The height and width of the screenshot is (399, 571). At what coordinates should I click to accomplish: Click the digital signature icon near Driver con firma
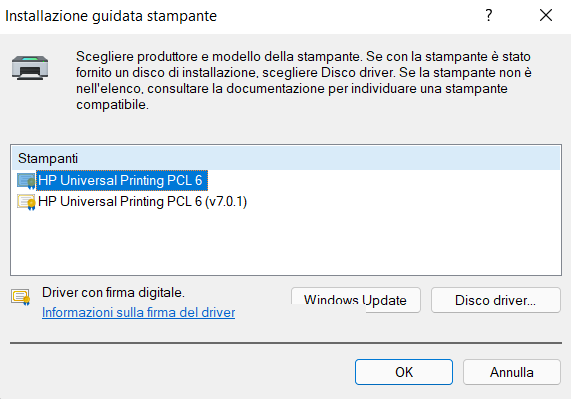coord(20,297)
